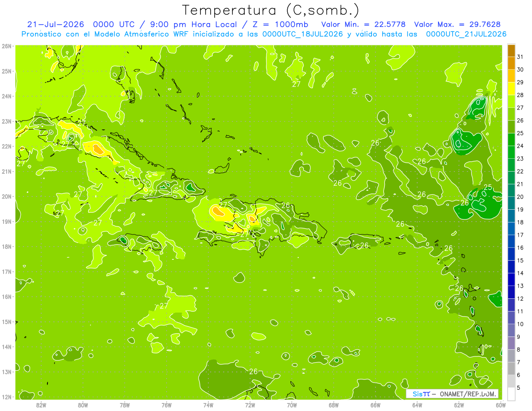Click the legend value "17"
The image size is (532, 411).
[520, 235]
